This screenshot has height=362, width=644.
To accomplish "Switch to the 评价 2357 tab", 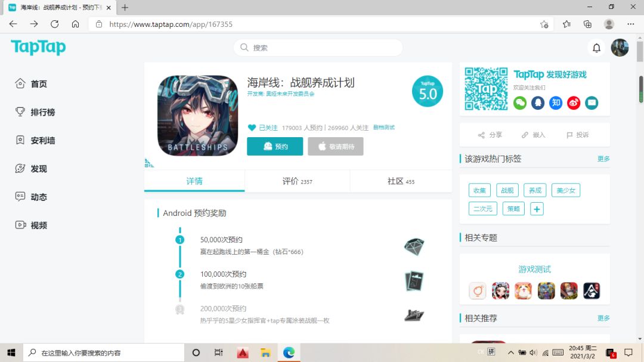I will click(298, 181).
